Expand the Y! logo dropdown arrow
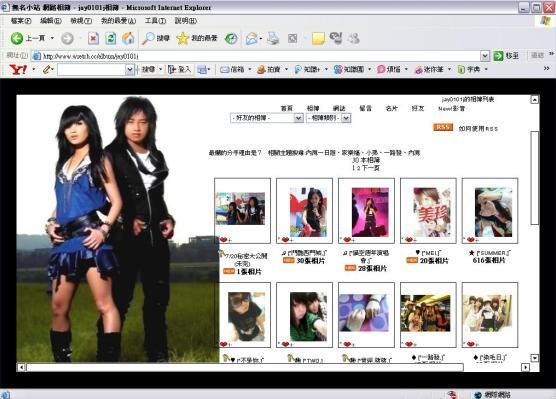The height and width of the screenshot is (399, 556). click(34, 70)
